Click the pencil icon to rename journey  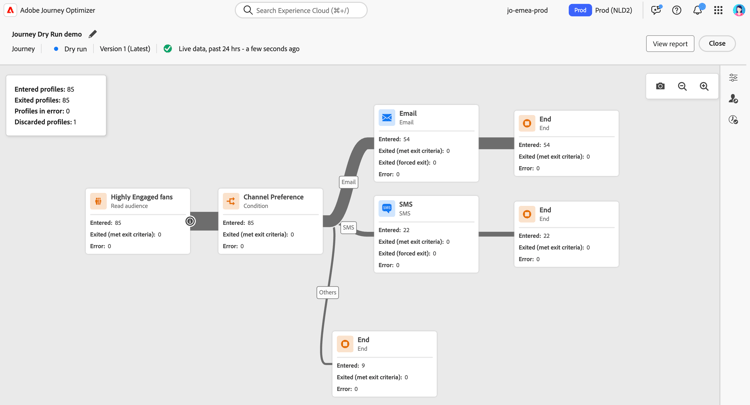point(93,34)
